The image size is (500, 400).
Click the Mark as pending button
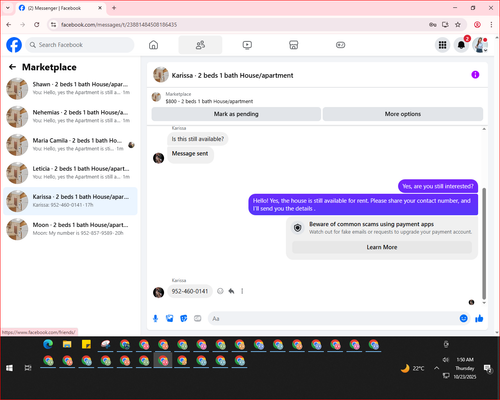click(x=236, y=114)
